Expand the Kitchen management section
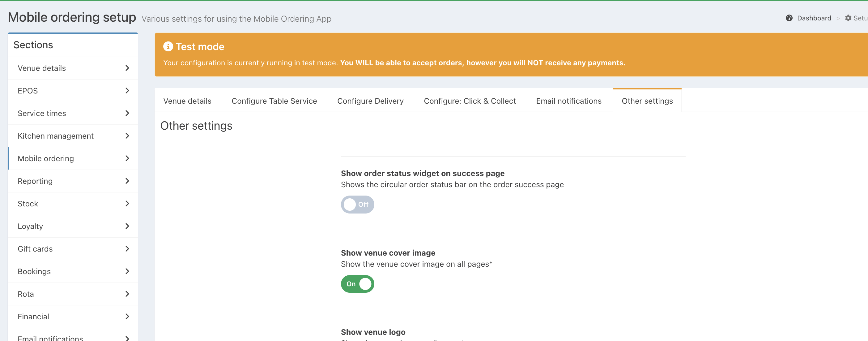 pos(56,136)
